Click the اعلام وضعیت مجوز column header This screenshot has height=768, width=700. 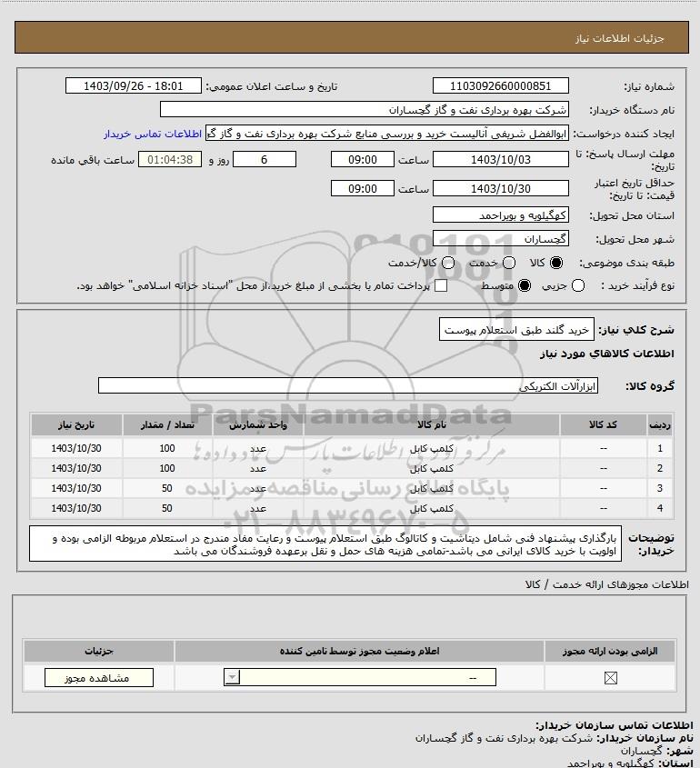point(360,651)
